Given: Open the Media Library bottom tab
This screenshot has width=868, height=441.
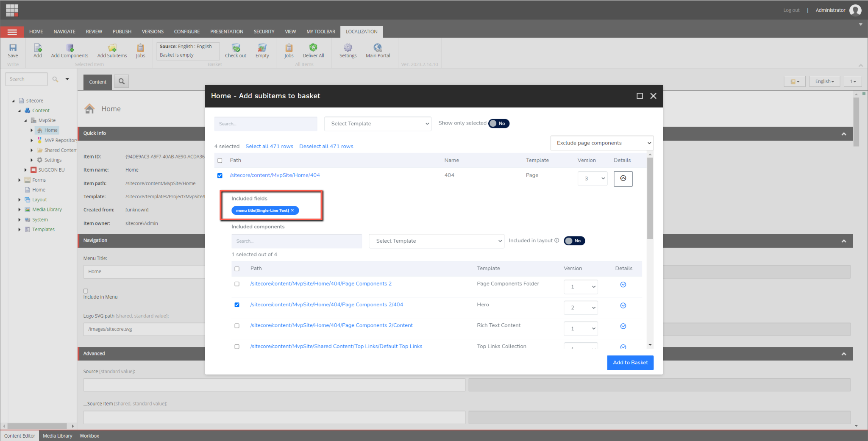Looking at the screenshot, I should point(58,436).
